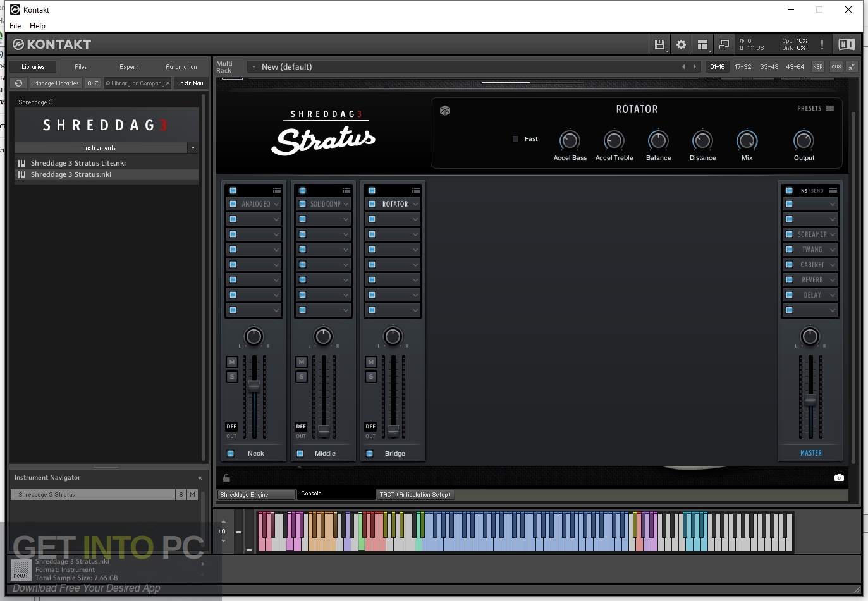
Task: Open the DELAY slot dropdown
Action: 833,295
